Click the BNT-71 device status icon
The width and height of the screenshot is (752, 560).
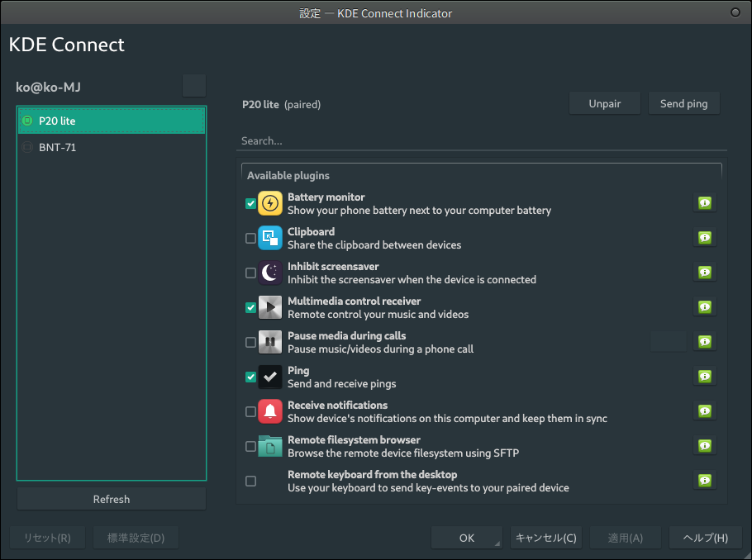pyautogui.click(x=27, y=147)
